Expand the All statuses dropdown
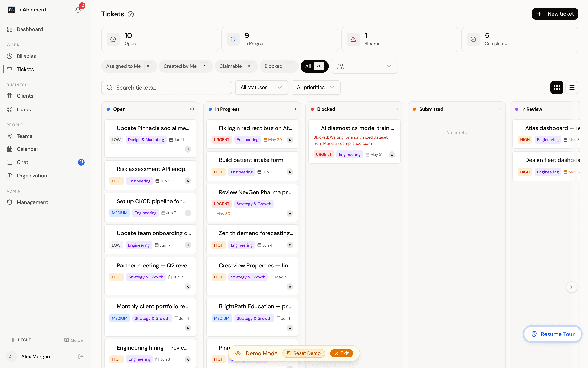Image resolution: width=588 pixels, height=368 pixels. click(262, 87)
